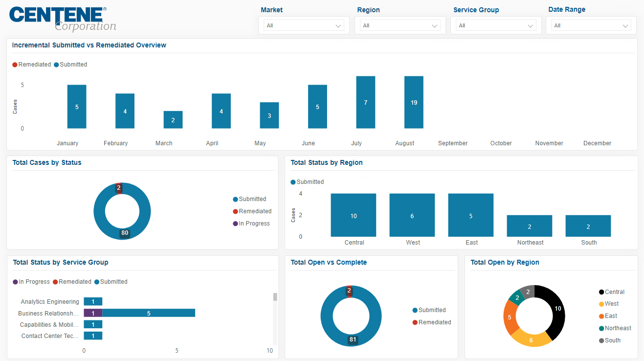Click the Northeast bar in Status by Region

tap(529, 226)
